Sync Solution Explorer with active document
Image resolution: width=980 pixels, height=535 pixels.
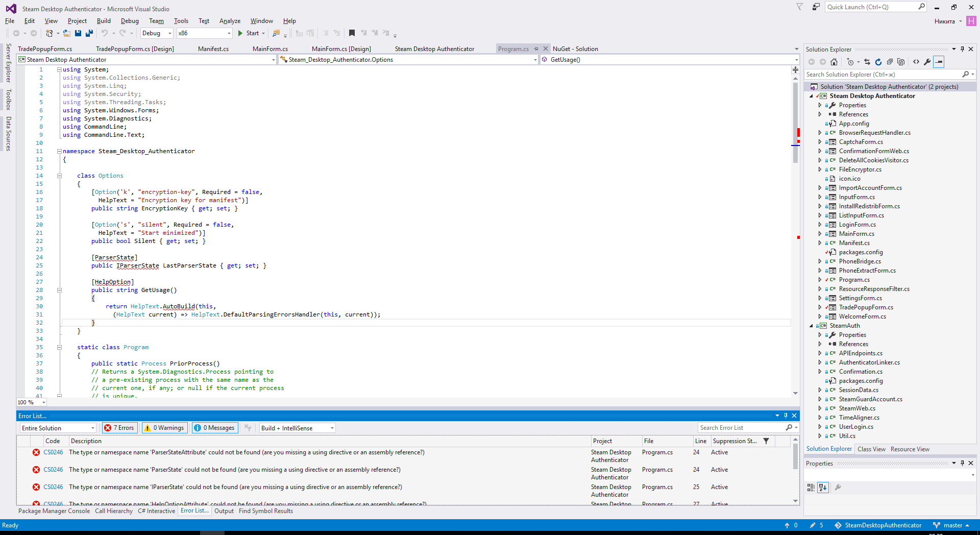(867, 62)
